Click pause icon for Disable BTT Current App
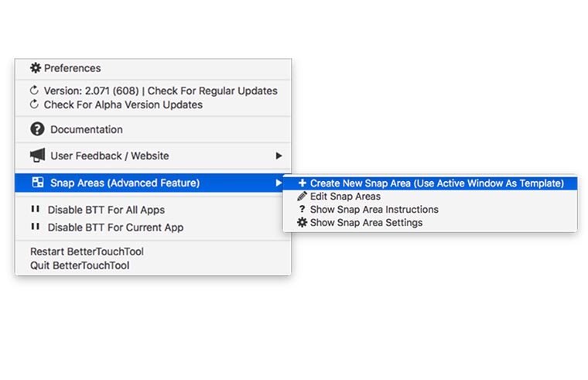The height and width of the screenshot is (380, 588). point(36,227)
